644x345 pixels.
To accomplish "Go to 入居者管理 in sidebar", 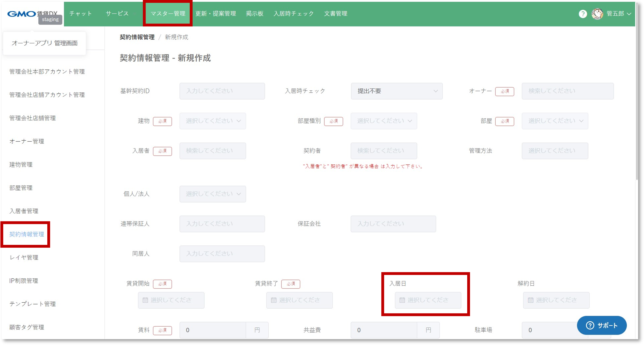I will click(24, 211).
